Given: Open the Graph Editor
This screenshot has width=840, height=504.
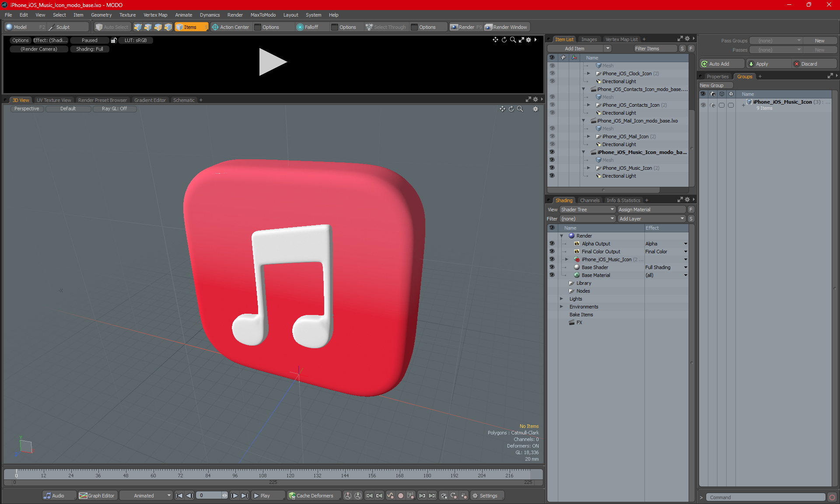Looking at the screenshot, I should point(97,496).
